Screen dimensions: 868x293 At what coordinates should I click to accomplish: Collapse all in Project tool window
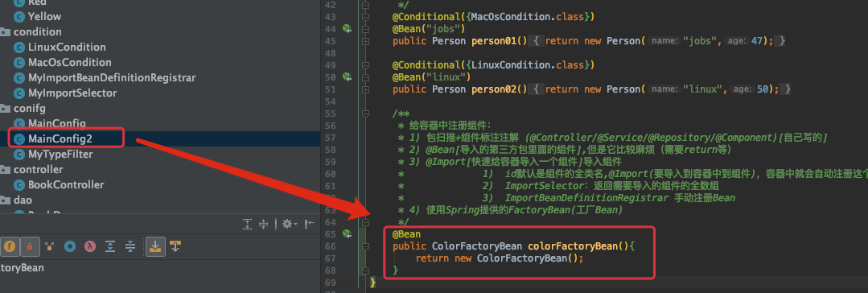pos(264,224)
